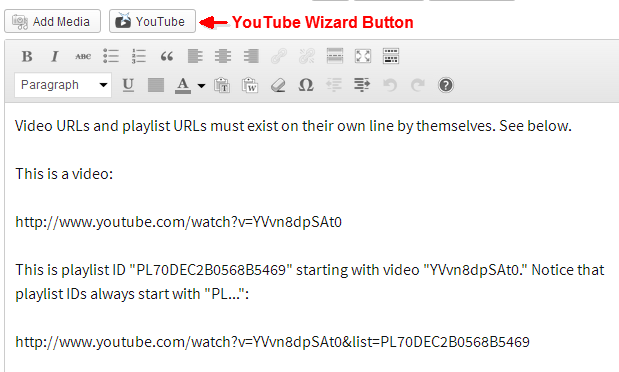
Task: Toggle underline formatting
Action: (x=128, y=85)
